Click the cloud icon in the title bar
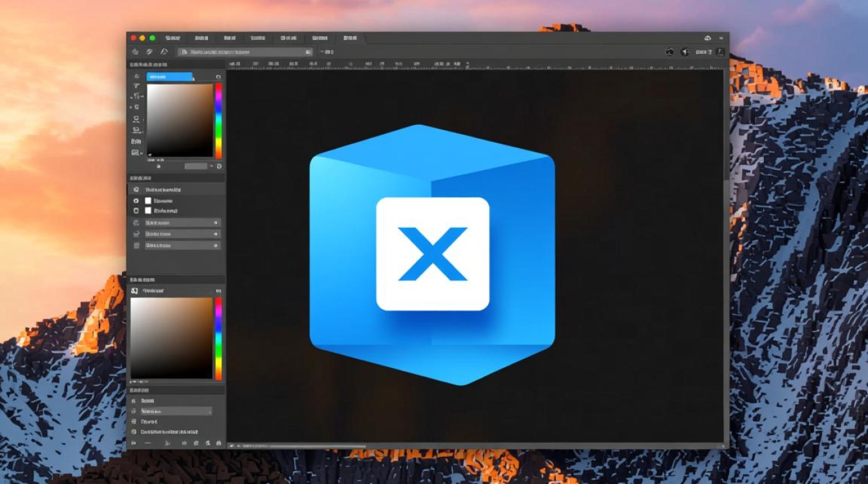 pyautogui.click(x=708, y=38)
